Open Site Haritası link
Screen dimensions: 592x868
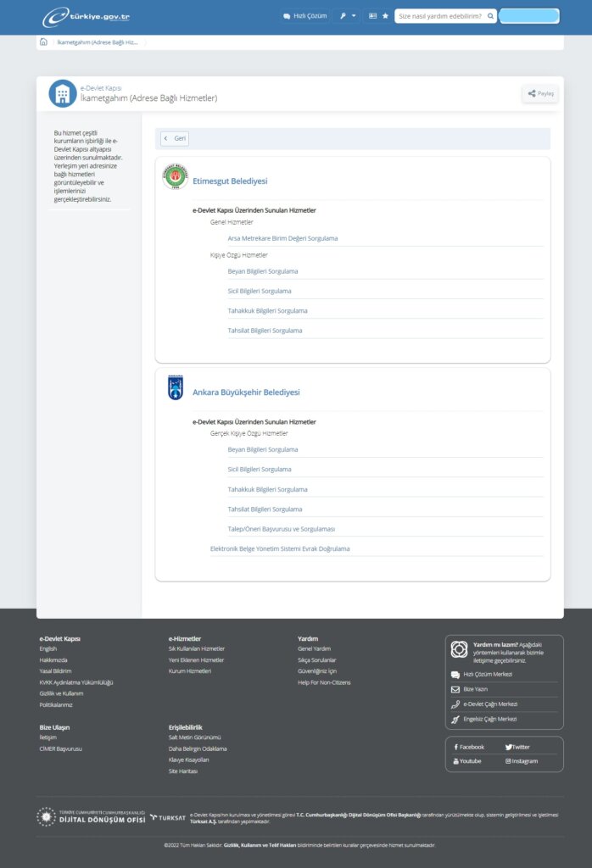[x=182, y=771]
